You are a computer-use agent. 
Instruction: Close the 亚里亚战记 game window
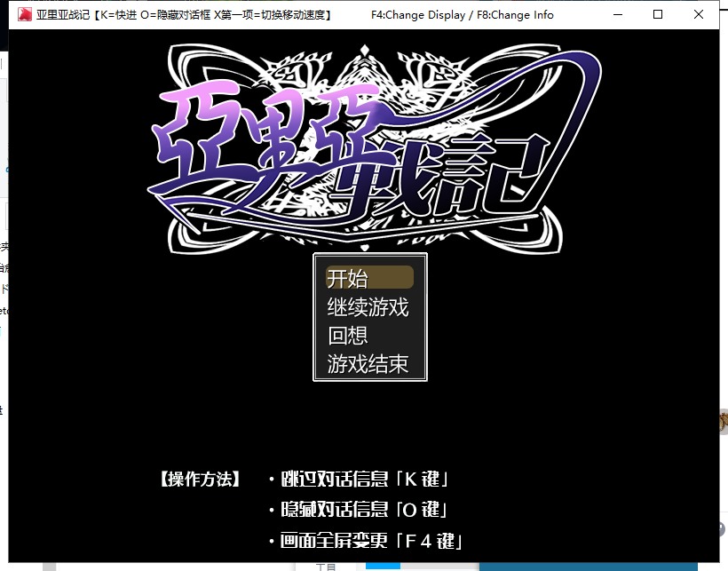699,15
